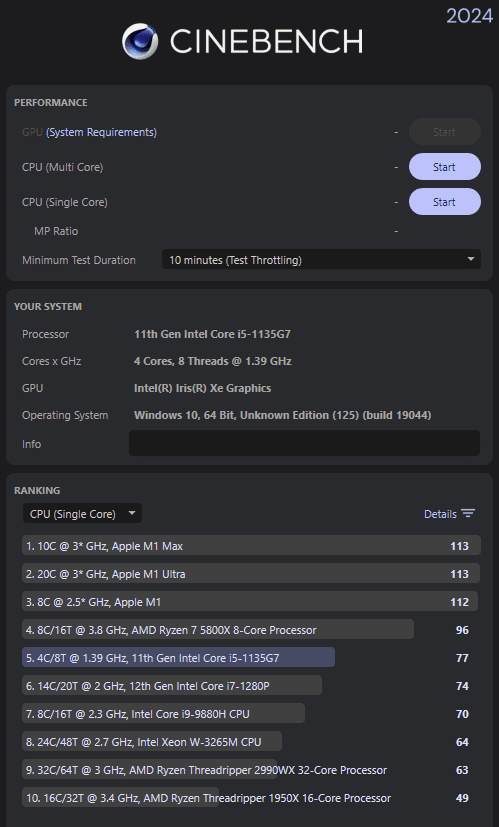Select the Apple M1 8C ranking bar
The image size is (499, 827).
(x=250, y=601)
